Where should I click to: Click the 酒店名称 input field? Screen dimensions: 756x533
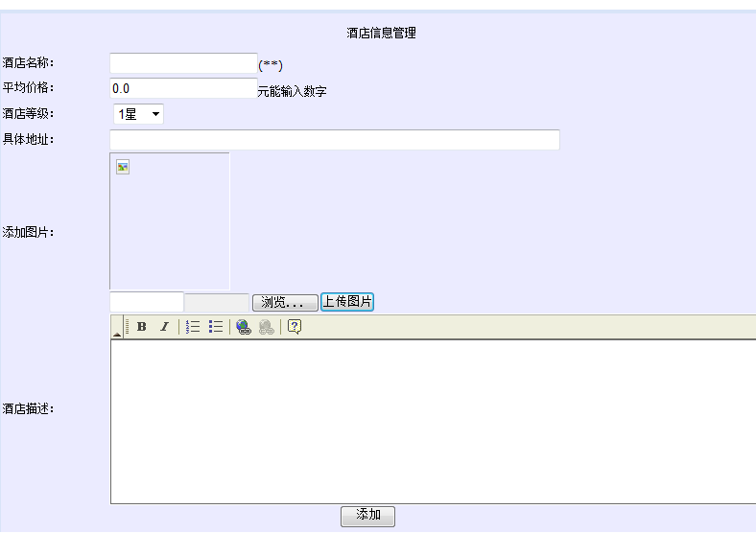[x=183, y=63]
